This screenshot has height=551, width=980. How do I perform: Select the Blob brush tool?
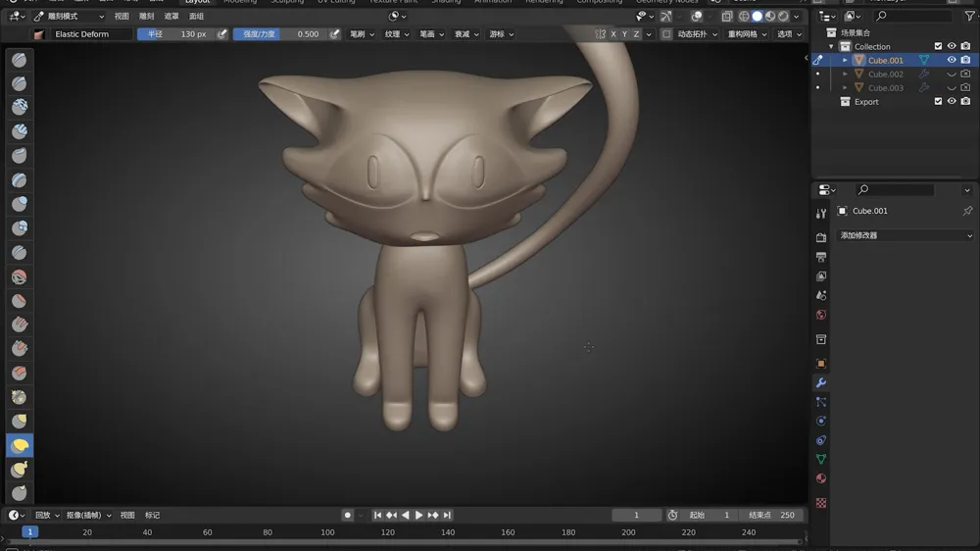(20, 227)
